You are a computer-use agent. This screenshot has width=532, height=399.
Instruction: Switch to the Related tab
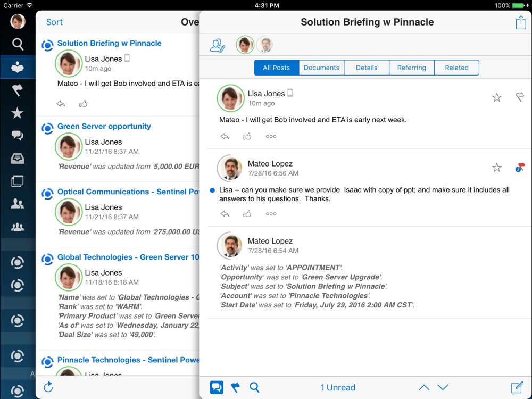[456, 68]
